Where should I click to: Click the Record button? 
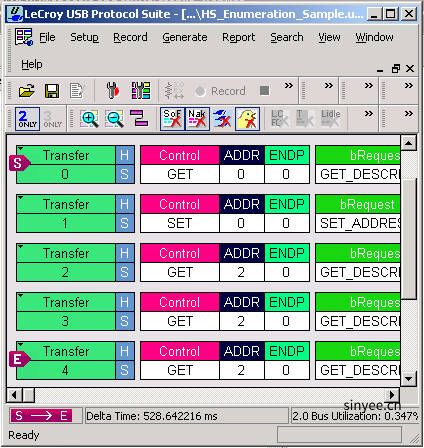221,91
